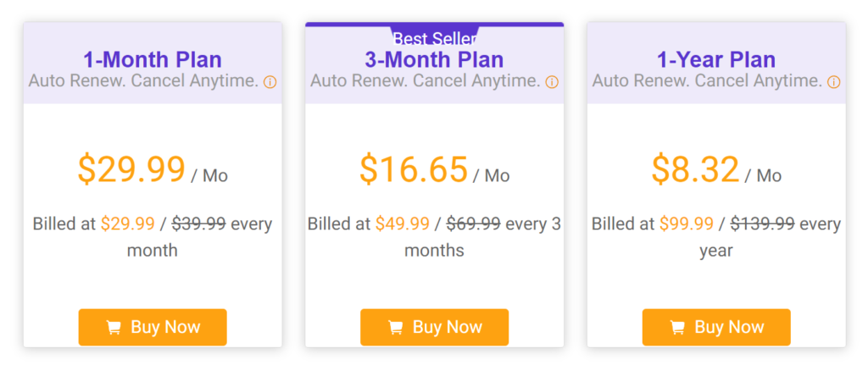Select the 1-Month Plan heading
This screenshot has height=365, width=868.
[x=153, y=60]
